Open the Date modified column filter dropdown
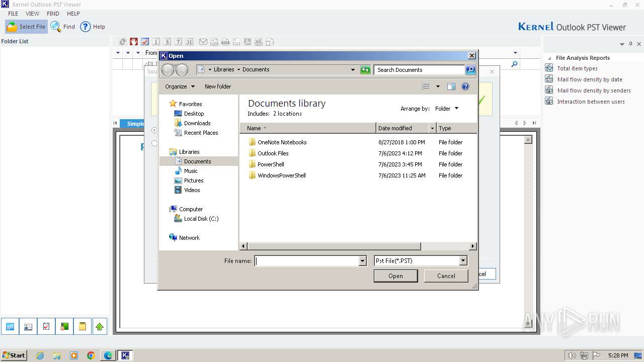644x362 pixels. click(x=432, y=128)
